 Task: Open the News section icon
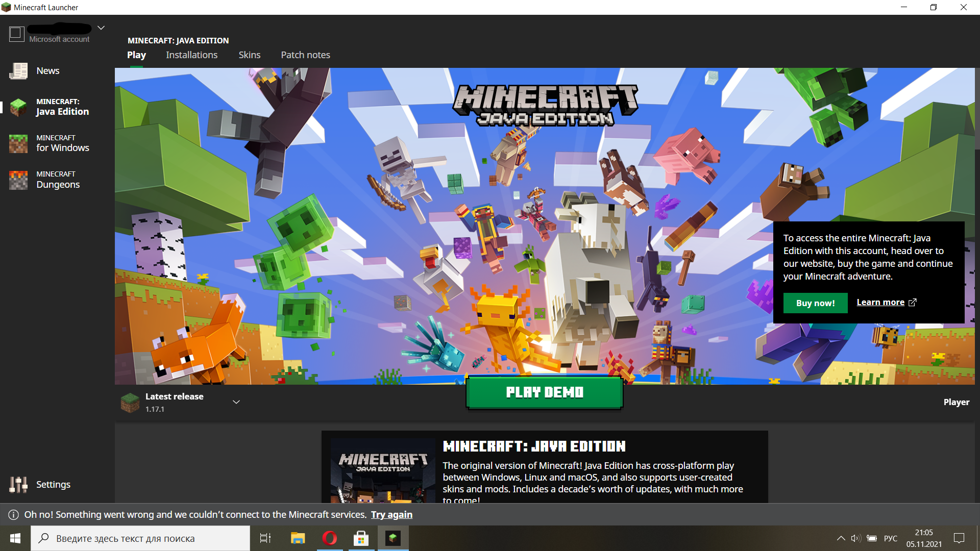(x=18, y=71)
